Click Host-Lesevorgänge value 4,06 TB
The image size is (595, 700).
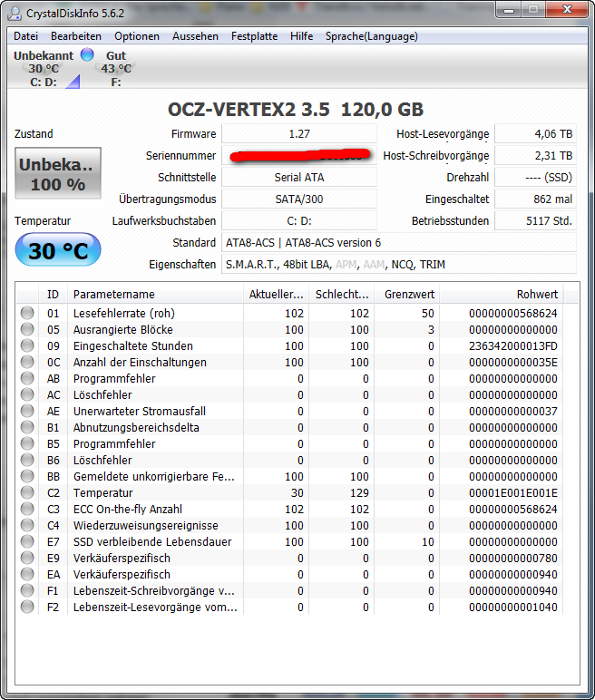[535, 134]
